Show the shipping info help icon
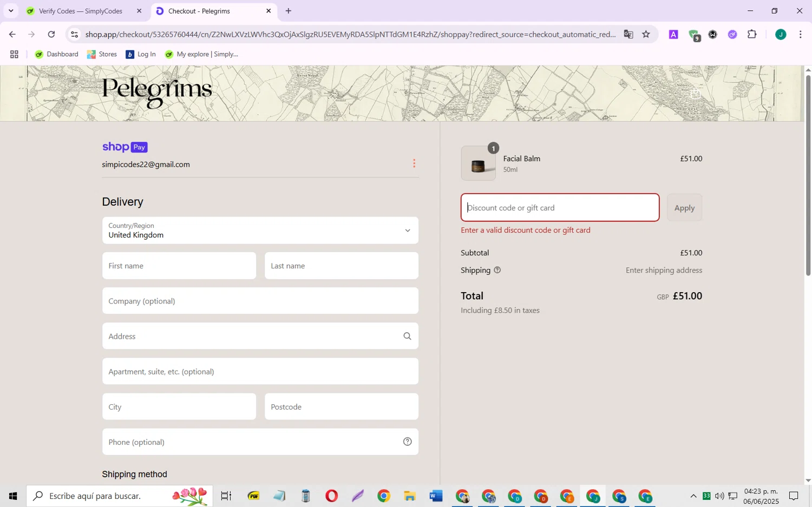The height and width of the screenshot is (507, 812). [x=497, y=270]
